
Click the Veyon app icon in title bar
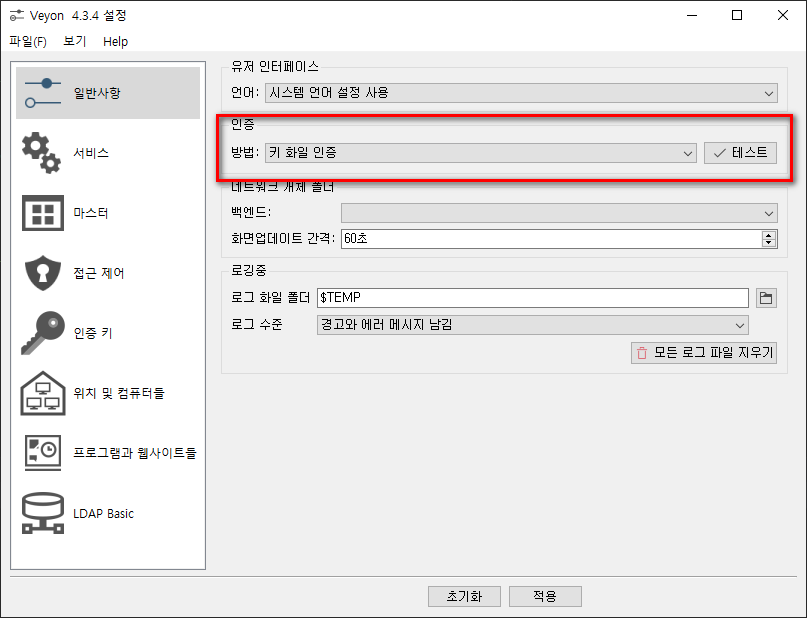pyautogui.click(x=16, y=15)
